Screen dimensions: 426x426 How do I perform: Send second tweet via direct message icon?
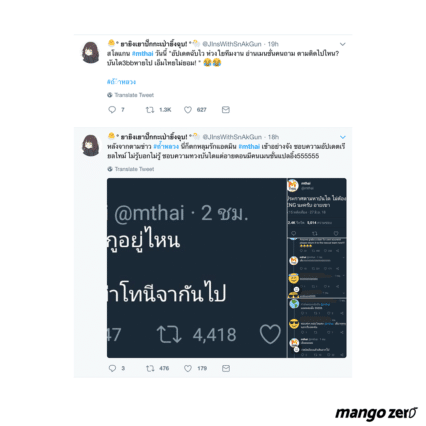coord(226,368)
